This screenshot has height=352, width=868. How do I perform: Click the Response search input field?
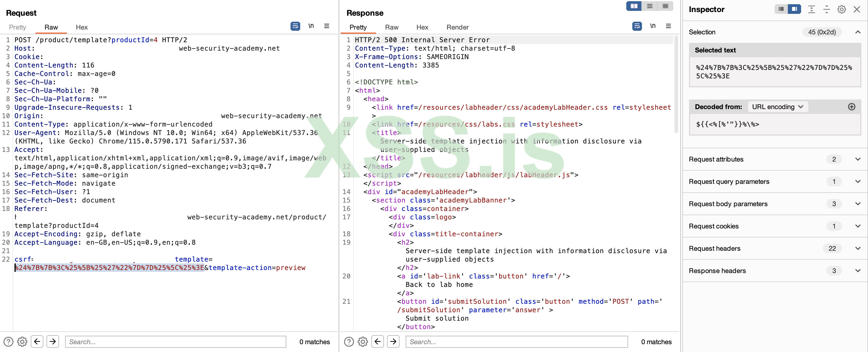click(516, 341)
